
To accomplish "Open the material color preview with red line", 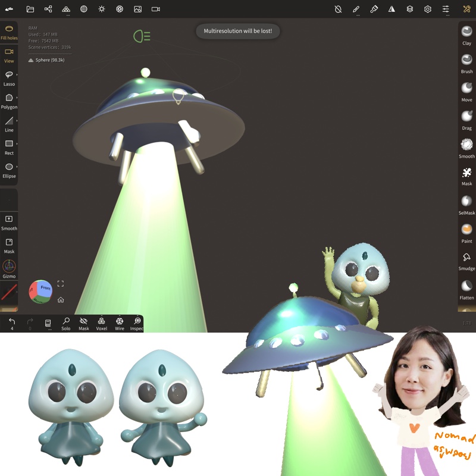I will (9, 292).
